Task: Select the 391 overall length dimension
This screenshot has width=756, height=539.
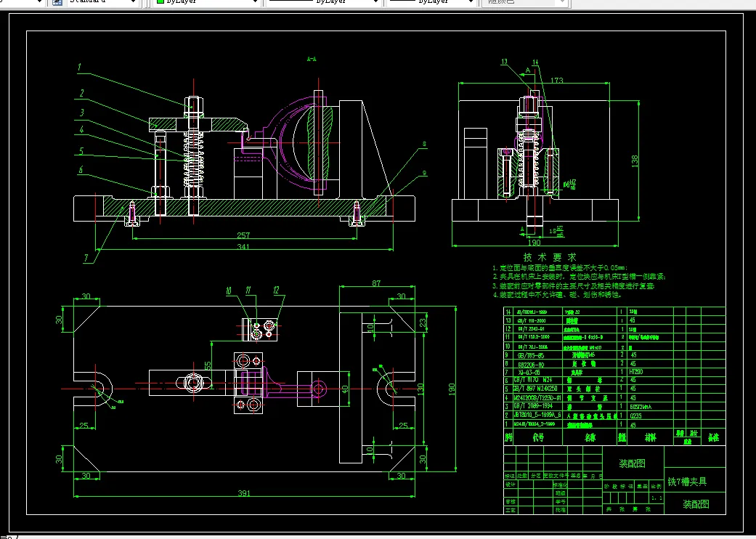Action: point(244,493)
